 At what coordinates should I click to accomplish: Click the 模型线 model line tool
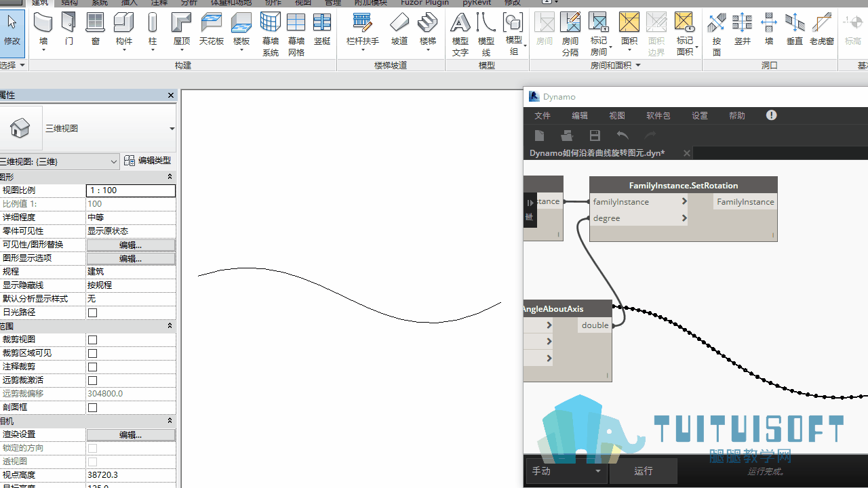[x=486, y=35]
